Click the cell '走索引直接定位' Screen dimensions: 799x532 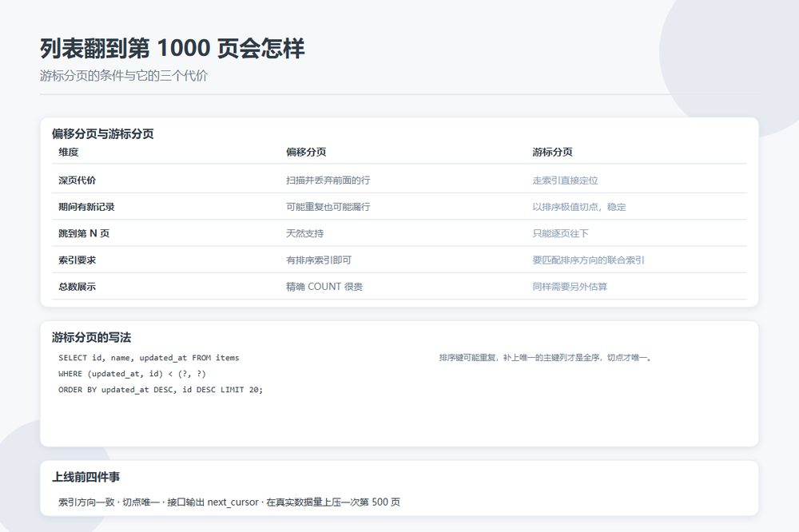(x=565, y=181)
